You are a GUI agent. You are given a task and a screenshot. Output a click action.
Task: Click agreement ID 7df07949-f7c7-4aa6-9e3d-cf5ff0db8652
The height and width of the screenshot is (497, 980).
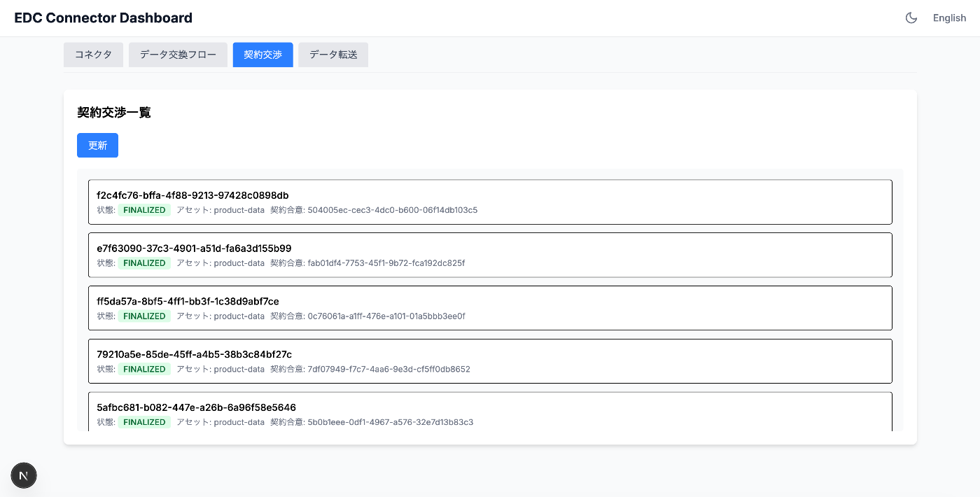[x=388, y=370]
